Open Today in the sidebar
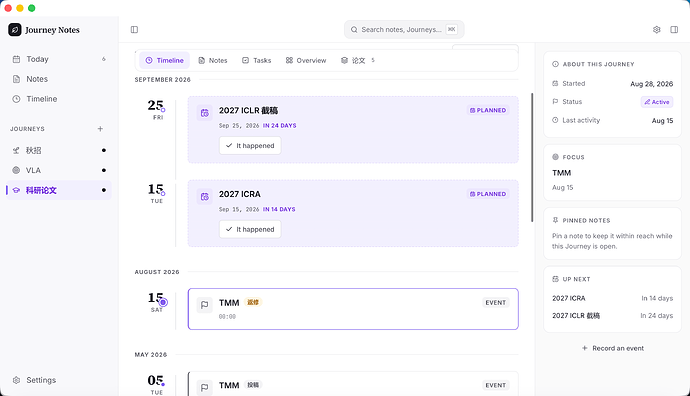 [x=59, y=59]
